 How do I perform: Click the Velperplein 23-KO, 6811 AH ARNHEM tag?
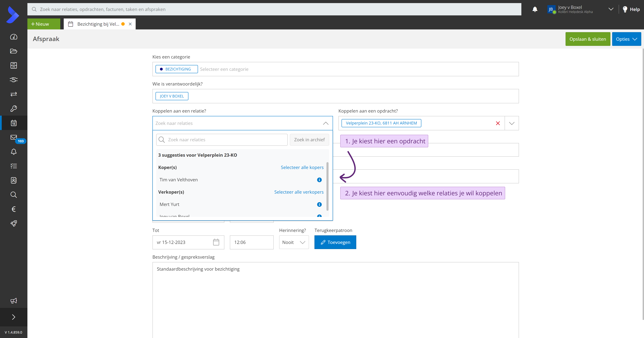(x=381, y=123)
